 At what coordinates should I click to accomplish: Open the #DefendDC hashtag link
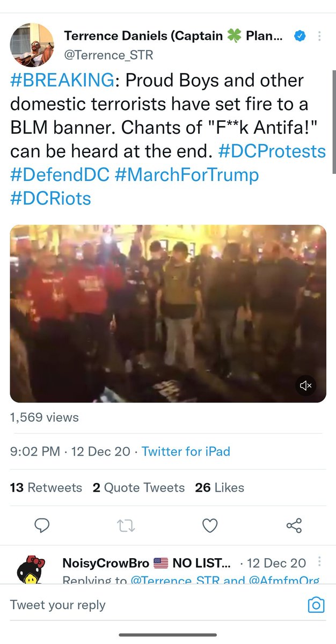[60, 175]
